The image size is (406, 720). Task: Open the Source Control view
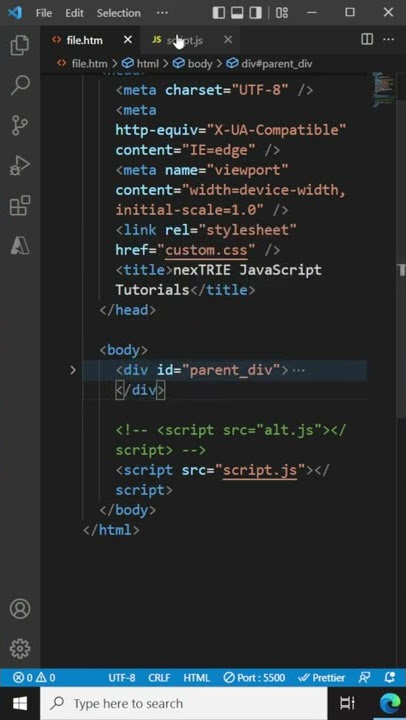coord(20,125)
